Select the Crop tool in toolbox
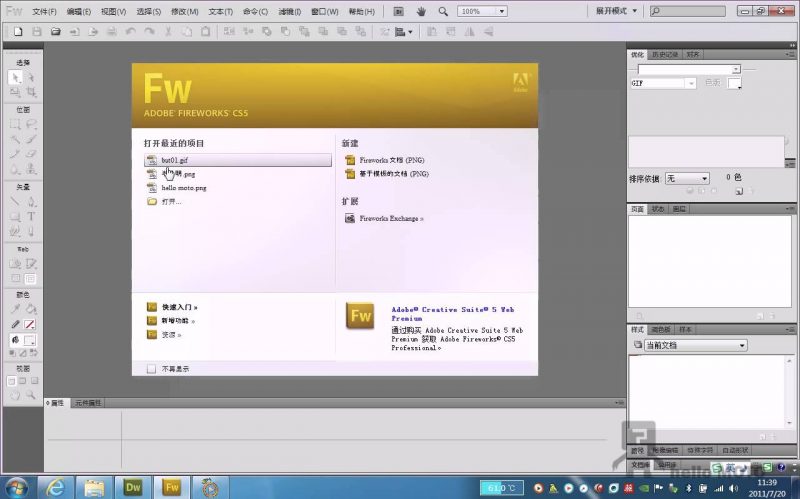Screen dimensions: 800x499 pyautogui.click(x=31, y=91)
